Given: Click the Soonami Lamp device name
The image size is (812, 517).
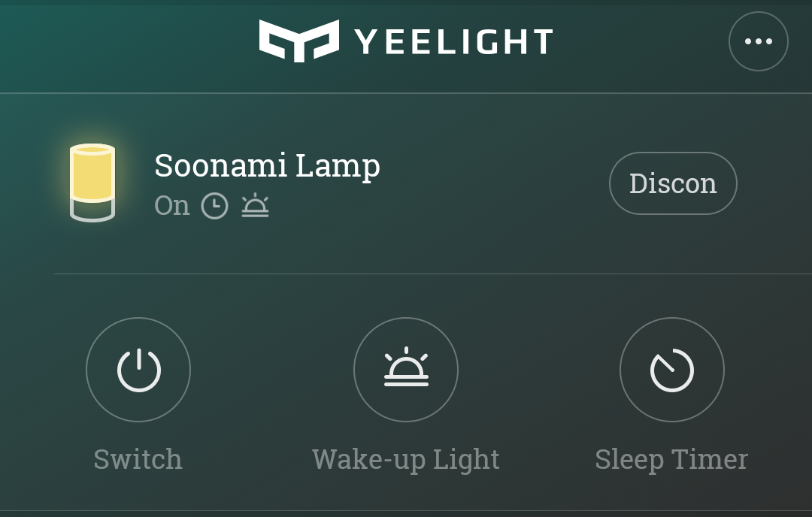Looking at the screenshot, I should (267, 166).
